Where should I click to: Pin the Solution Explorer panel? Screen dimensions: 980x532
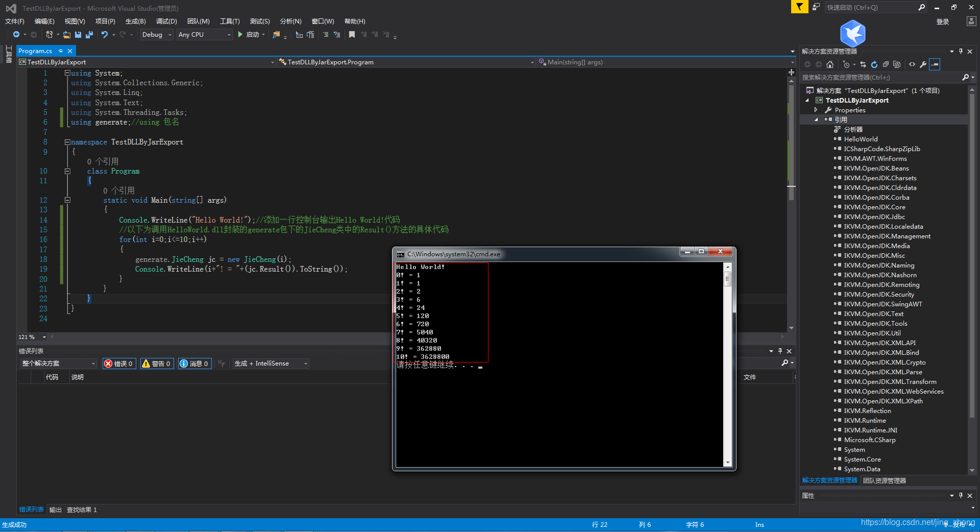(961, 52)
